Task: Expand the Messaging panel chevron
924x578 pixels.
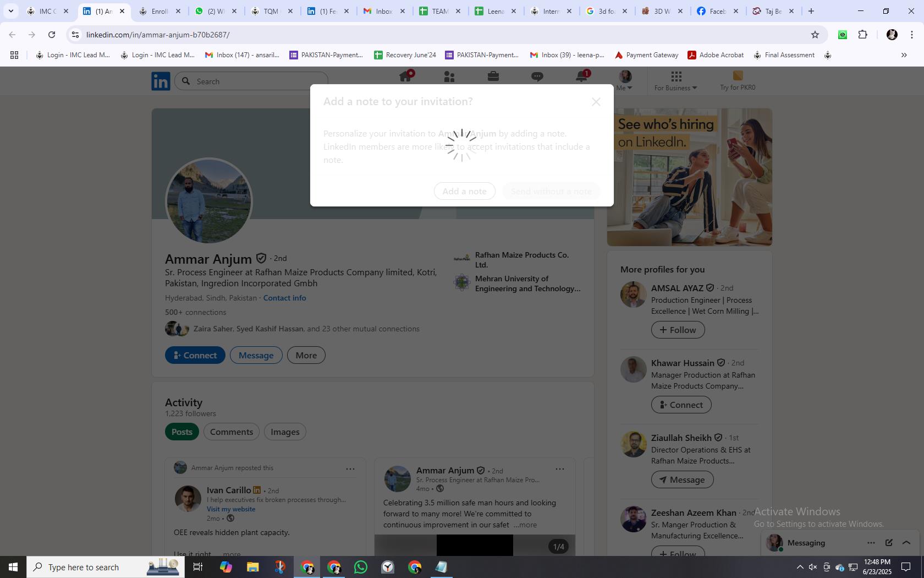Action: [906, 543]
